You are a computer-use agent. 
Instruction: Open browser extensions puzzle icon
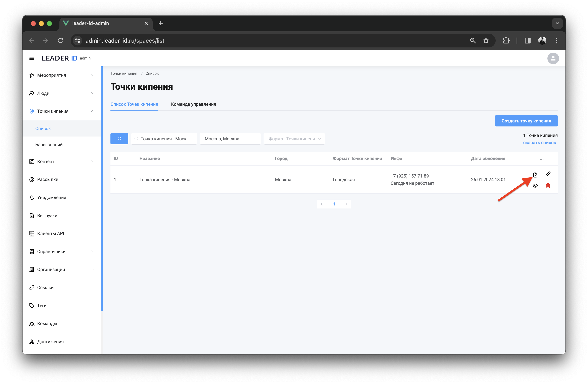pos(506,41)
